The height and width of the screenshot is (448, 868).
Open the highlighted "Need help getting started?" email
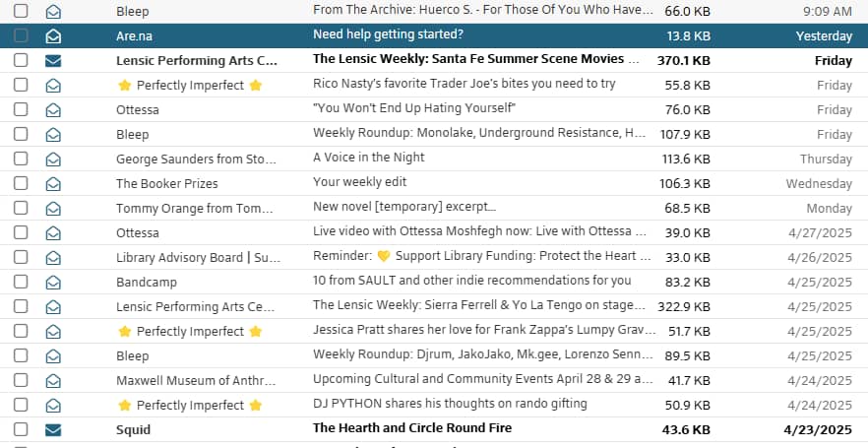(x=388, y=34)
